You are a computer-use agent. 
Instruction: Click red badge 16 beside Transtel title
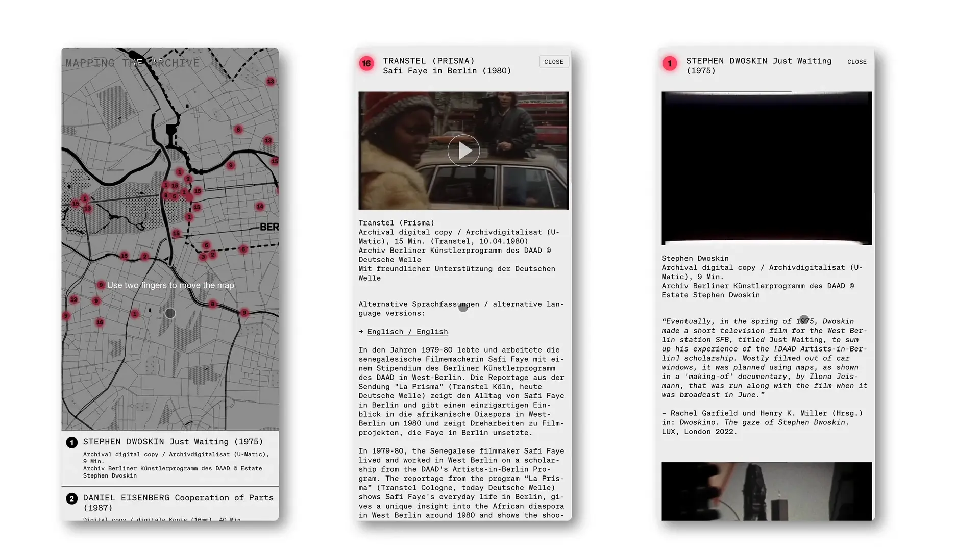coord(366,64)
